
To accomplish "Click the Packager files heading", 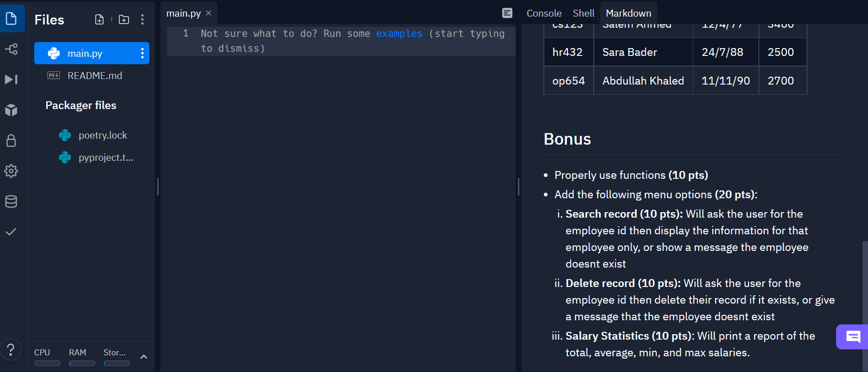I will pyautogui.click(x=81, y=105).
